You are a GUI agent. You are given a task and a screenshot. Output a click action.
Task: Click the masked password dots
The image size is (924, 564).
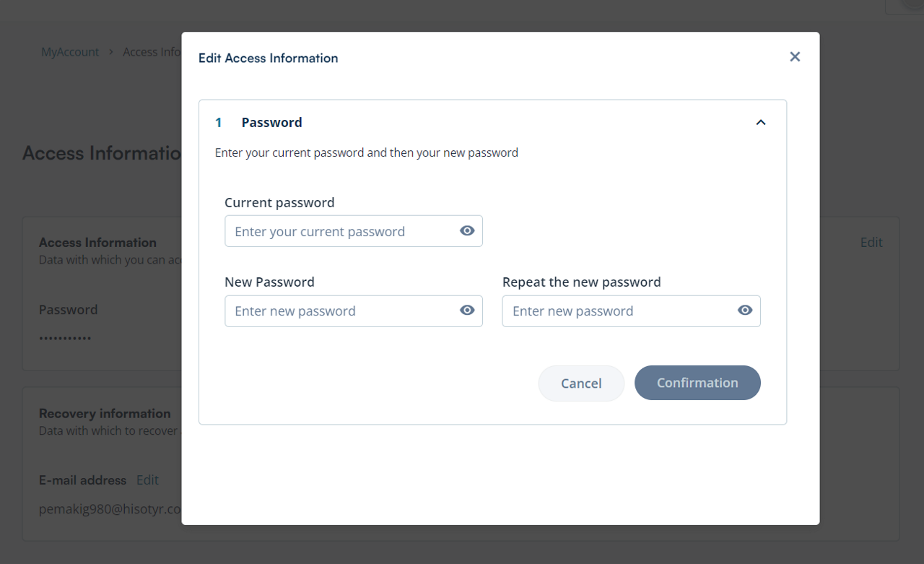(x=65, y=338)
